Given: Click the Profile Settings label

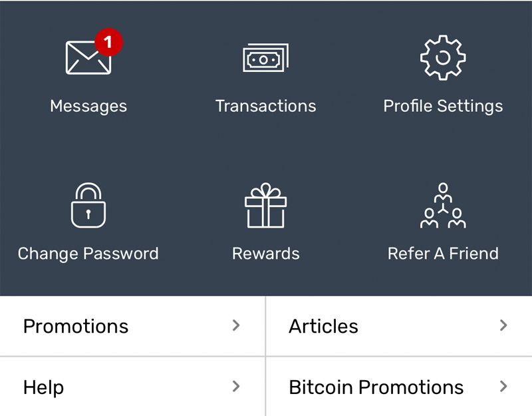Looking at the screenshot, I should pos(443,106).
